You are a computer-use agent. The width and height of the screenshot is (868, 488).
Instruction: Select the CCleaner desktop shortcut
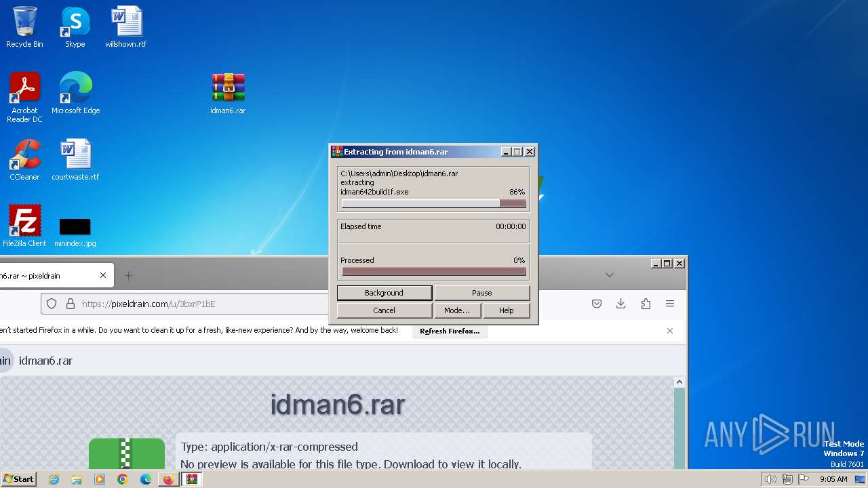[24, 160]
